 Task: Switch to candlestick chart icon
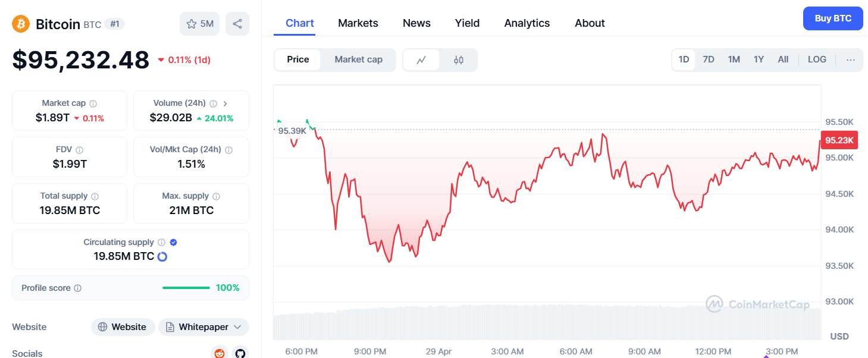458,60
